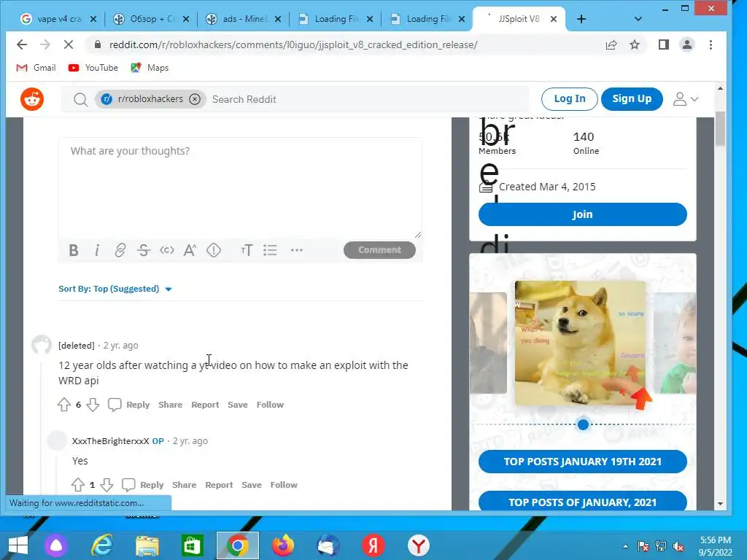Viewport: 747px width, 560px height.
Task: Toggle bold formatting in comment editor
Action: (74, 250)
